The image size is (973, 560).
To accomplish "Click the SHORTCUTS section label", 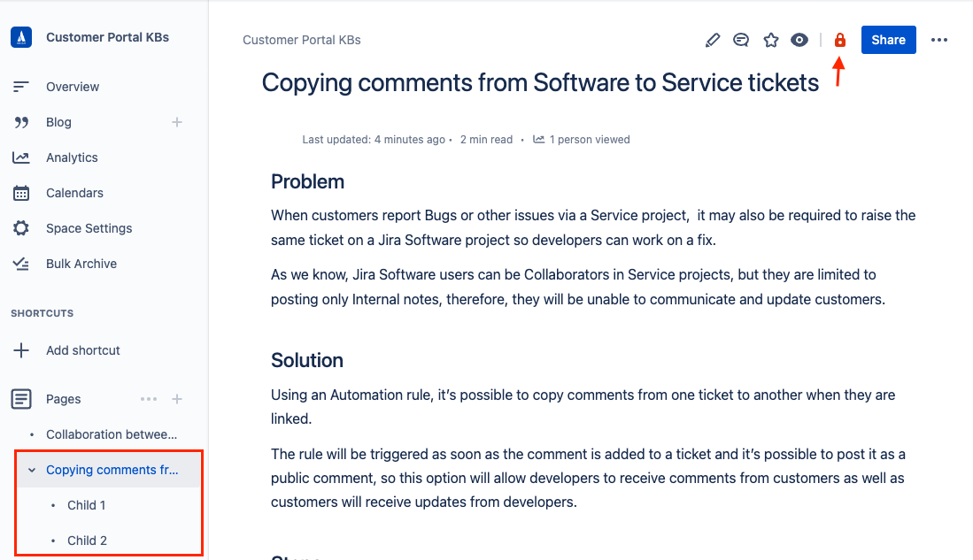I will (42, 313).
